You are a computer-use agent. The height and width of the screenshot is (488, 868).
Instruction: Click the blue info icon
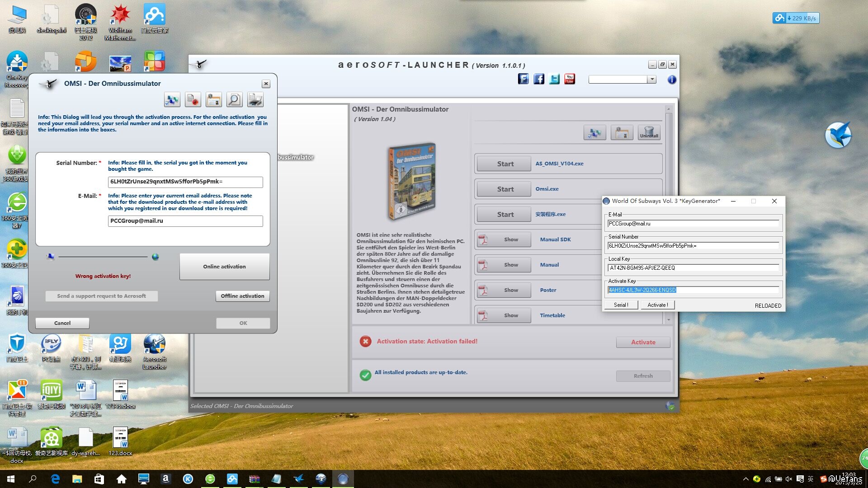pyautogui.click(x=672, y=80)
